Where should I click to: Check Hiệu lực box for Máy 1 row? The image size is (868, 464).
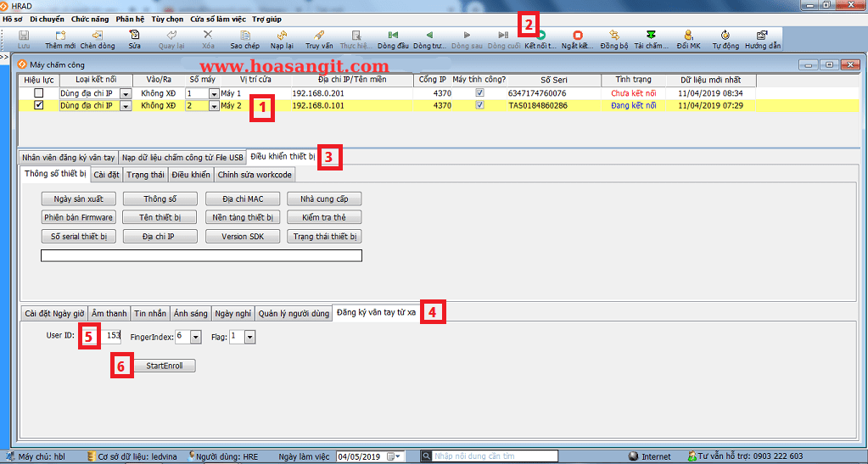tap(38, 92)
